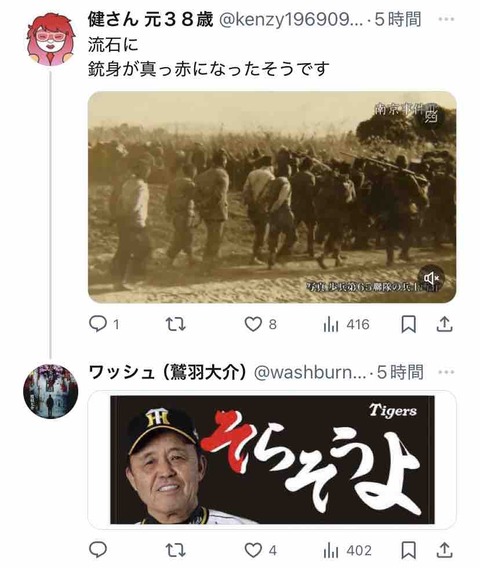Screen dimensions: 480x568
Task: View analytics showing 416 views
Action: [346, 324]
